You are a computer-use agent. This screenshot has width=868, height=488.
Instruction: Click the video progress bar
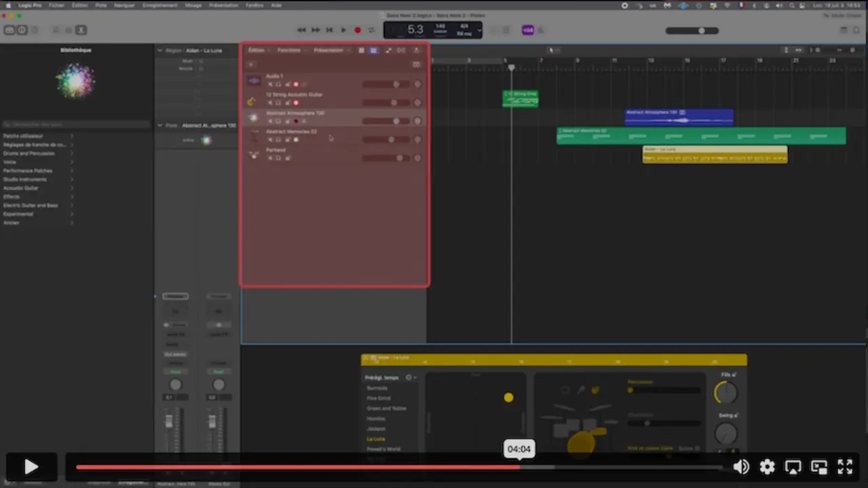click(x=399, y=467)
